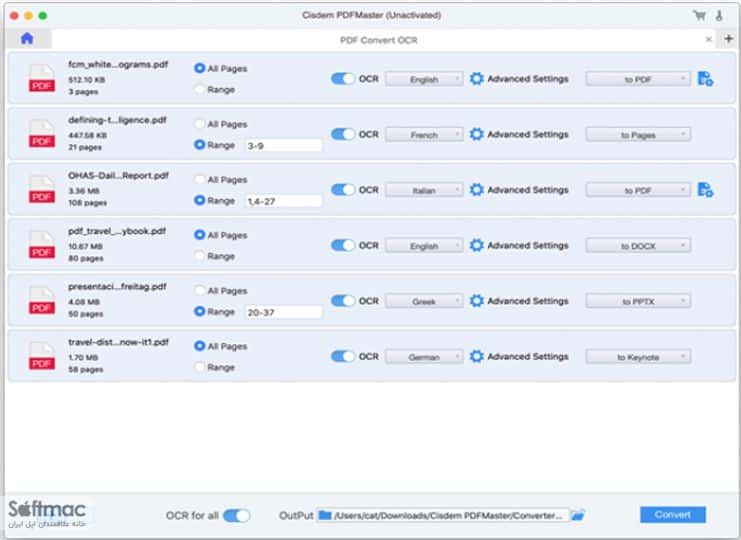Screen dimensions: 741x540
Task: Add a new tab with plus icon
Action: [729, 39]
